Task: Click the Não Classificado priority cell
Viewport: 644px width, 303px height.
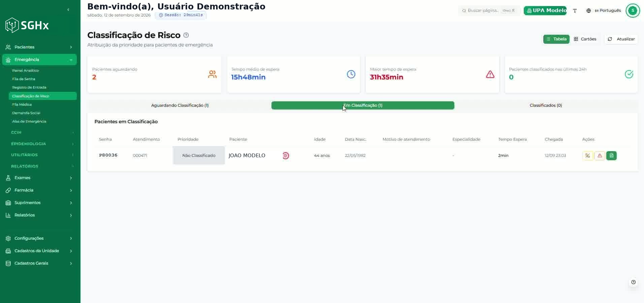Action: point(199,156)
